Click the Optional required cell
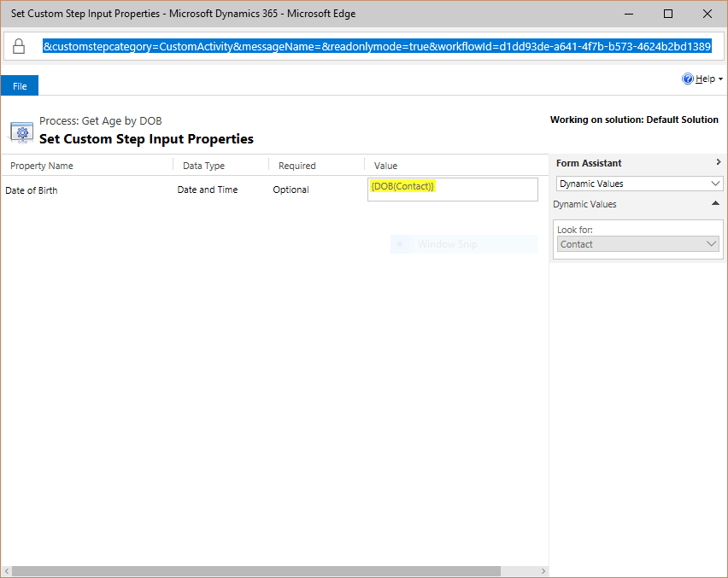This screenshot has height=578, width=728. [291, 190]
